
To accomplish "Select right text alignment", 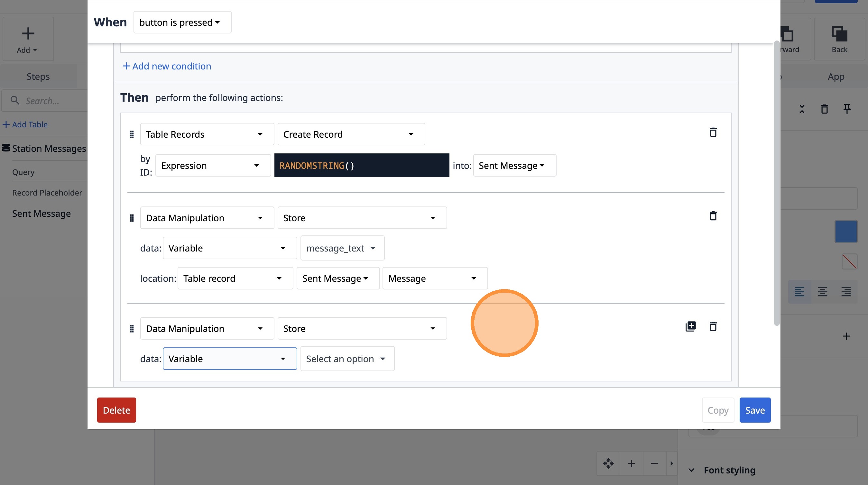I will [x=846, y=292].
